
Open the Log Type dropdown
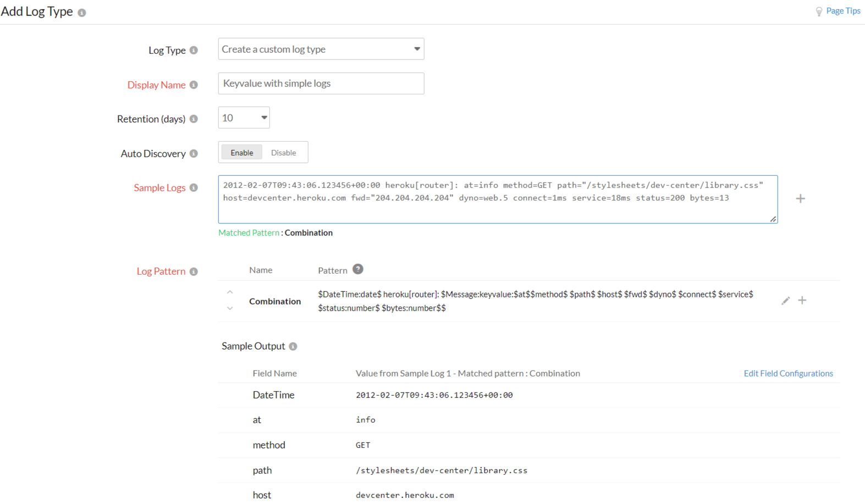(x=321, y=49)
